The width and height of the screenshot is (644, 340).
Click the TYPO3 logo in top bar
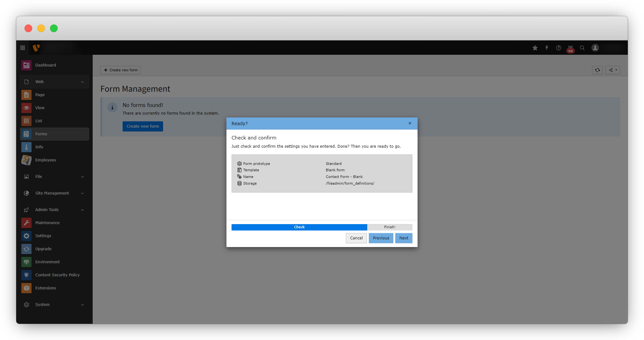(x=36, y=48)
